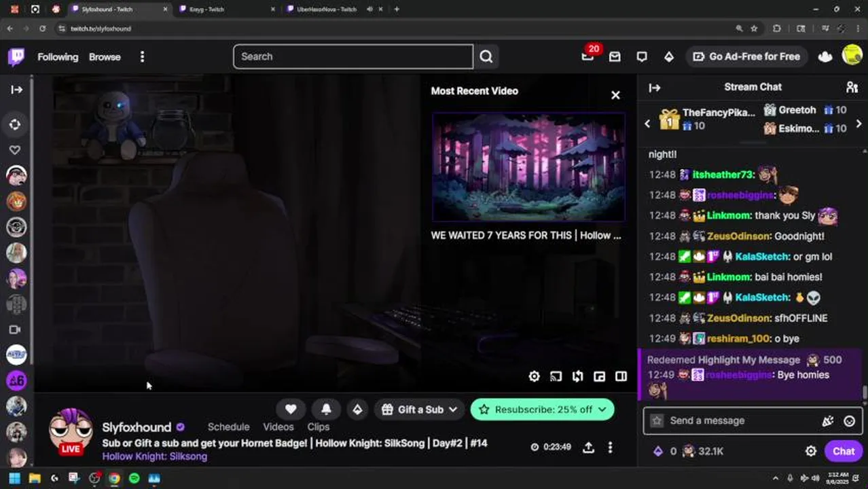Play the most recent video thumbnail
This screenshot has width=868, height=489.
pos(528,167)
